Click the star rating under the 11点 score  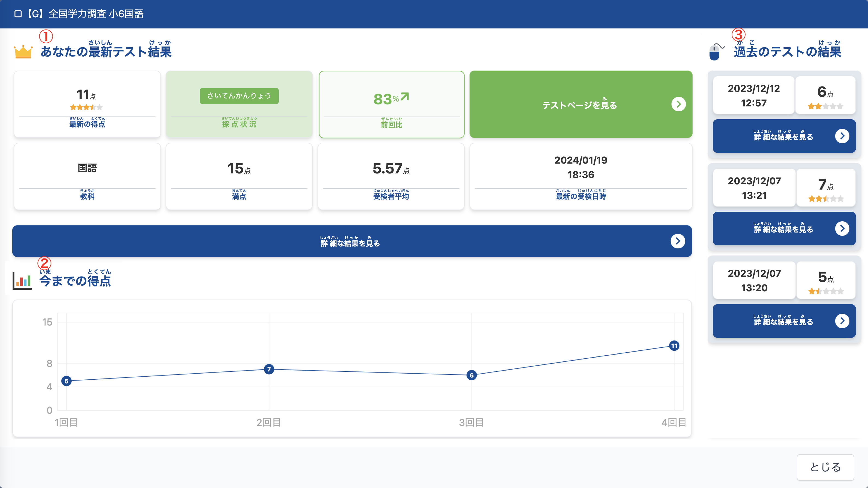(x=86, y=108)
